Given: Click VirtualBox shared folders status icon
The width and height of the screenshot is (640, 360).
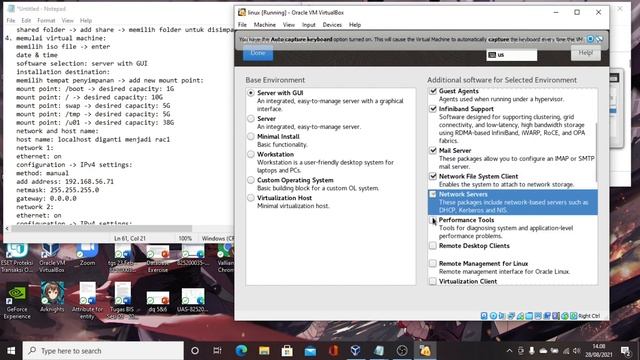Looking at the screenshot, I should (529, 316).
